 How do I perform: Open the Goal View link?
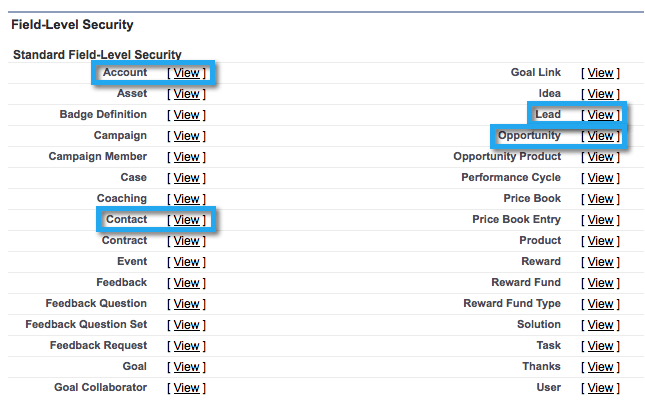(x=186, y=366)
